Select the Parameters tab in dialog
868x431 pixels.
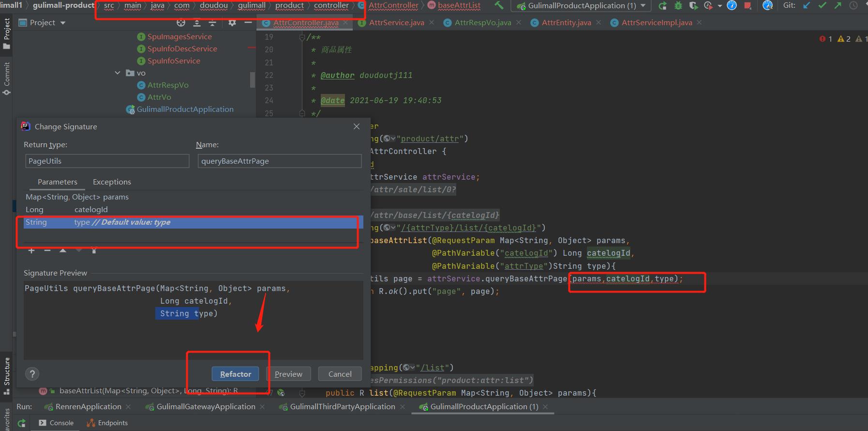click(58, 182)
